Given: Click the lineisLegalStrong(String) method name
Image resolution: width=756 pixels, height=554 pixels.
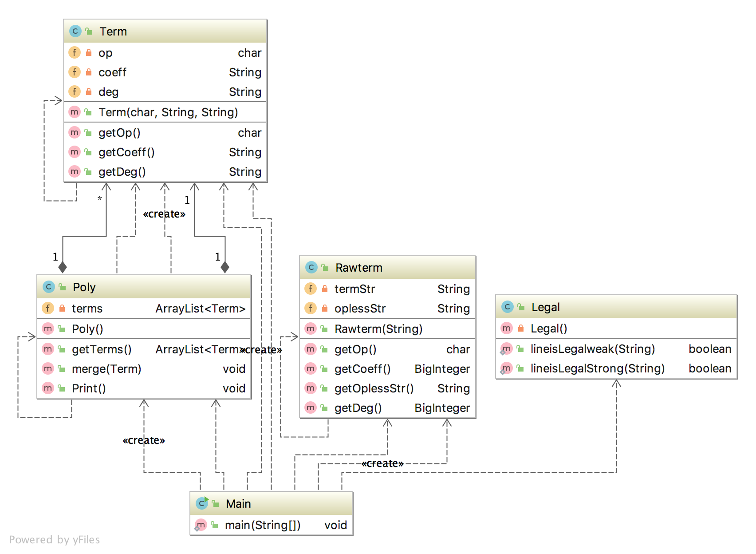Looking at the screenshot, I should (598, 368).
